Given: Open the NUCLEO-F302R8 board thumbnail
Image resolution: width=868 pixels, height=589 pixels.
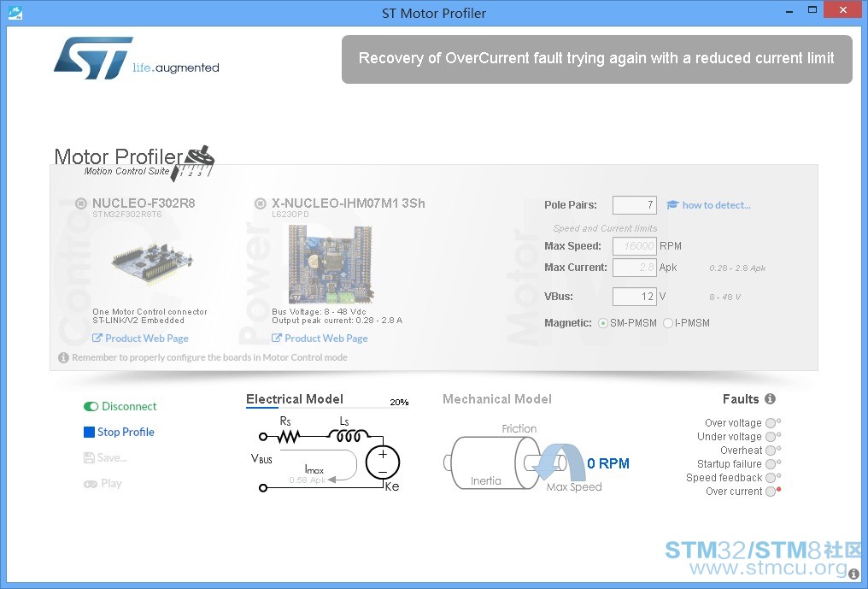Looking at the screenshot, I should (152, 264).
